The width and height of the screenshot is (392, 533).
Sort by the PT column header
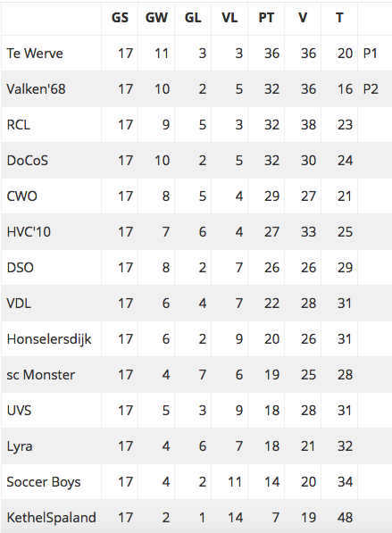click(x=266, y=18)
